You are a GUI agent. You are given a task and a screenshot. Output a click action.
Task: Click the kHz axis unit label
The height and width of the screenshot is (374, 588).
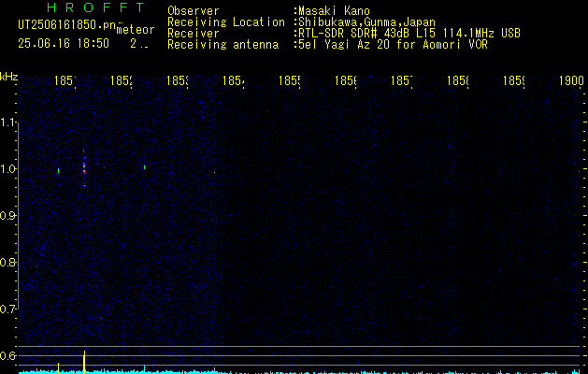tap(8, 78)
